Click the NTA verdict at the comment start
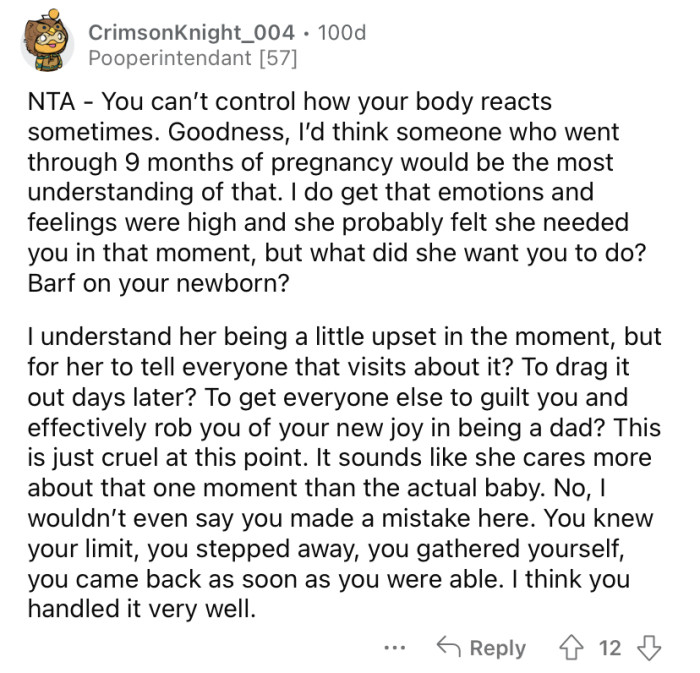 coord(48,104)
